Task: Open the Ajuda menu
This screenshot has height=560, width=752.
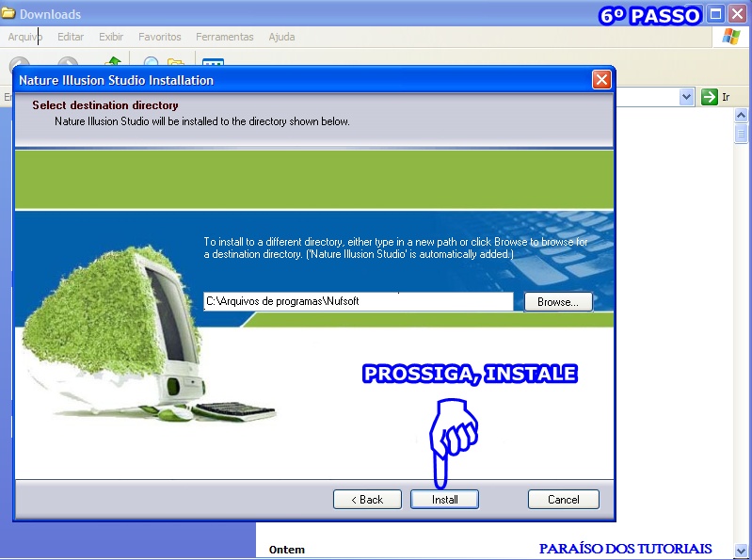Action: pos(281,37)
